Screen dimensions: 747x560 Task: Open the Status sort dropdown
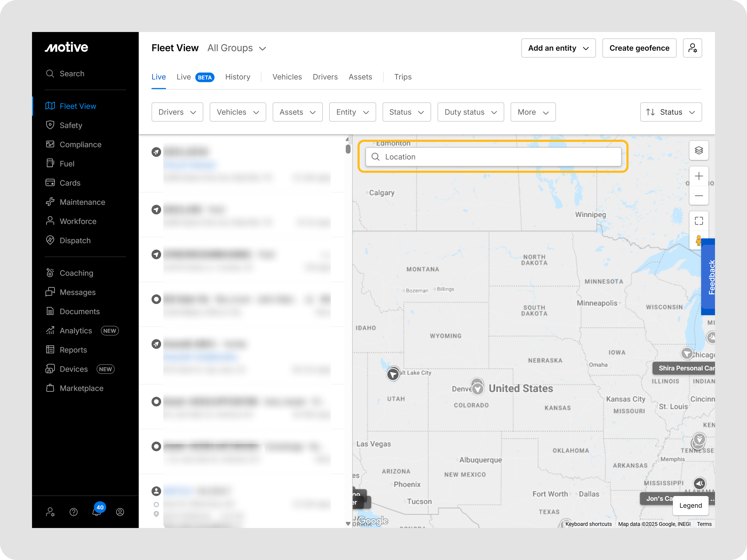[671, 112]
